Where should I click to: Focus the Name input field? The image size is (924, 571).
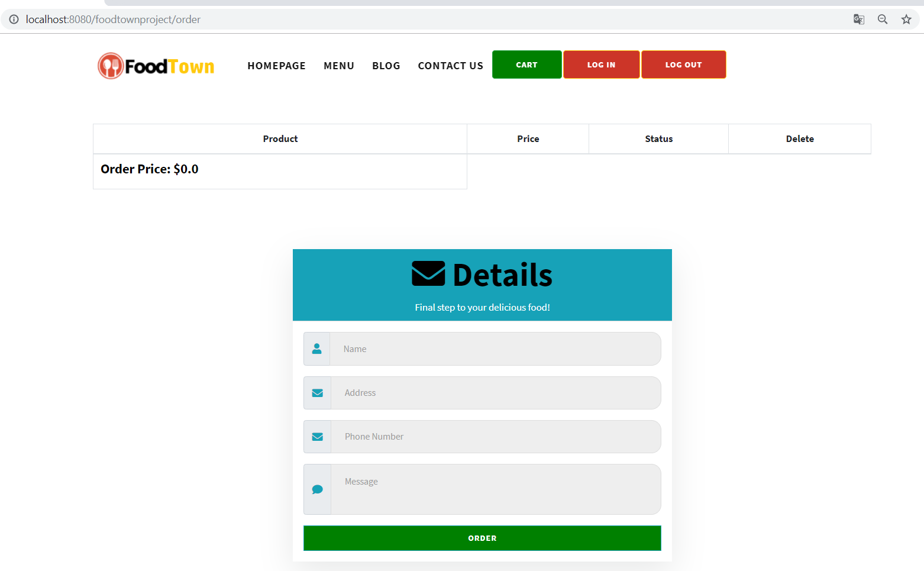496,349
